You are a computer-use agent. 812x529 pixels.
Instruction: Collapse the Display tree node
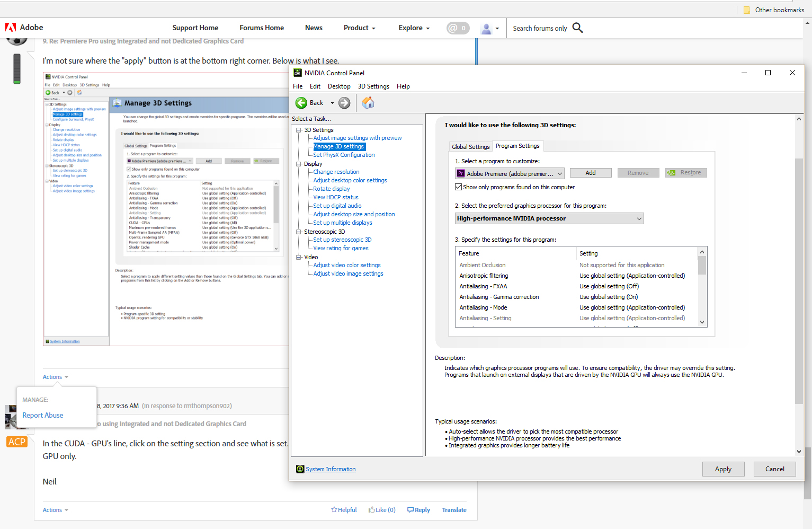click(x=299, y=164)
